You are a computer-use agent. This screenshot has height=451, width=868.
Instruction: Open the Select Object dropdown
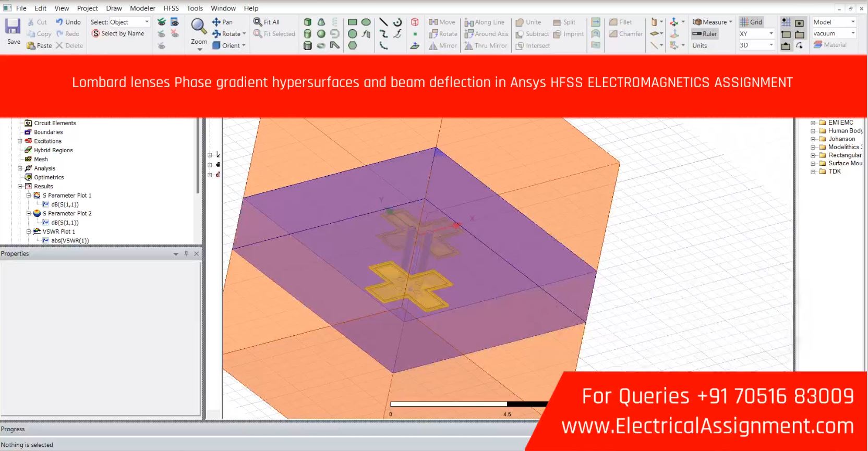point(147,22)
